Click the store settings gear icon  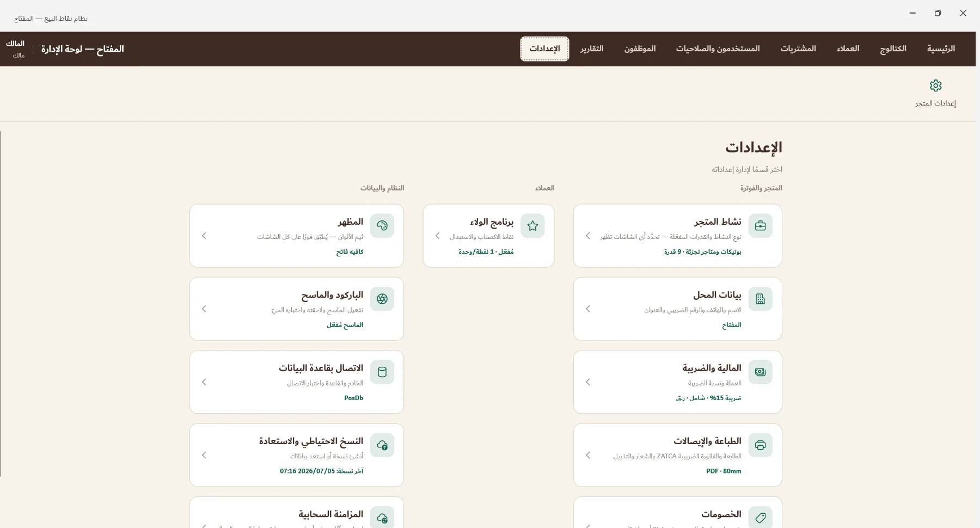(935, 85)
